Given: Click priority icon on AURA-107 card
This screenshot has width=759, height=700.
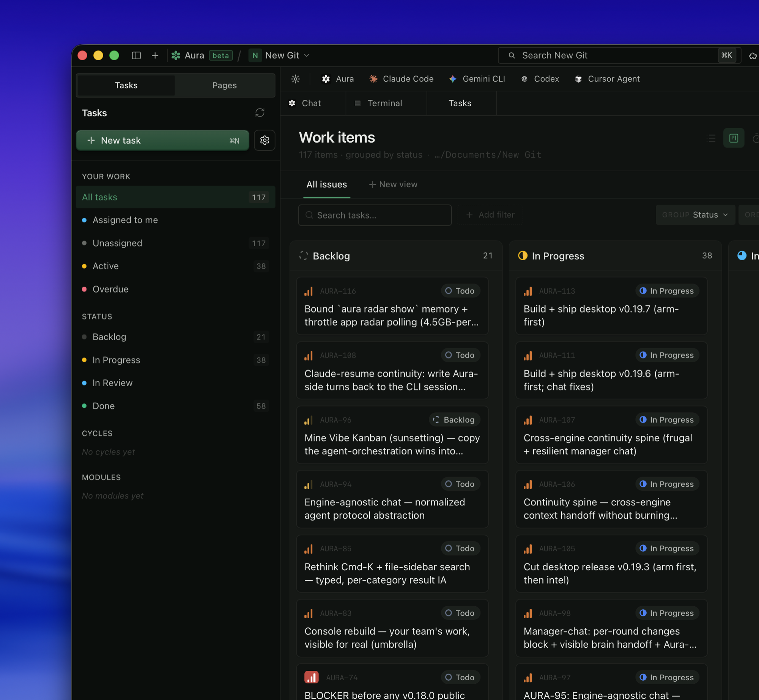Looking at the screenshot, I should coord(528,420).
